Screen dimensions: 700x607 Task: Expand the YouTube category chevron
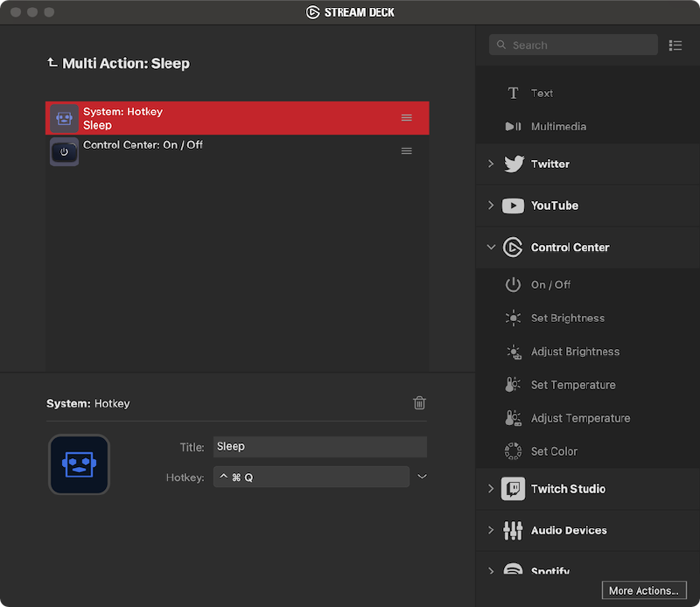(491, 206)
